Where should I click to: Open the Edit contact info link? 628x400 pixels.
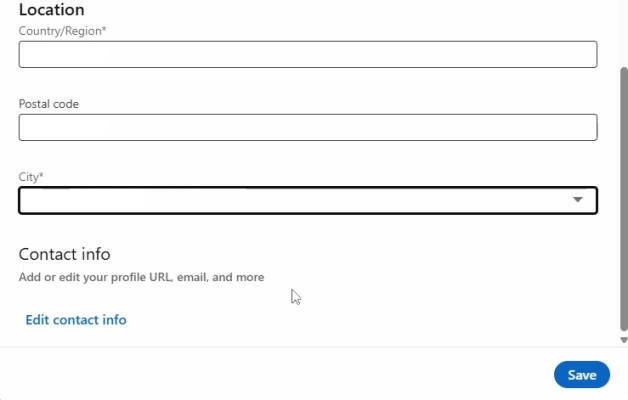pos(76,320)
